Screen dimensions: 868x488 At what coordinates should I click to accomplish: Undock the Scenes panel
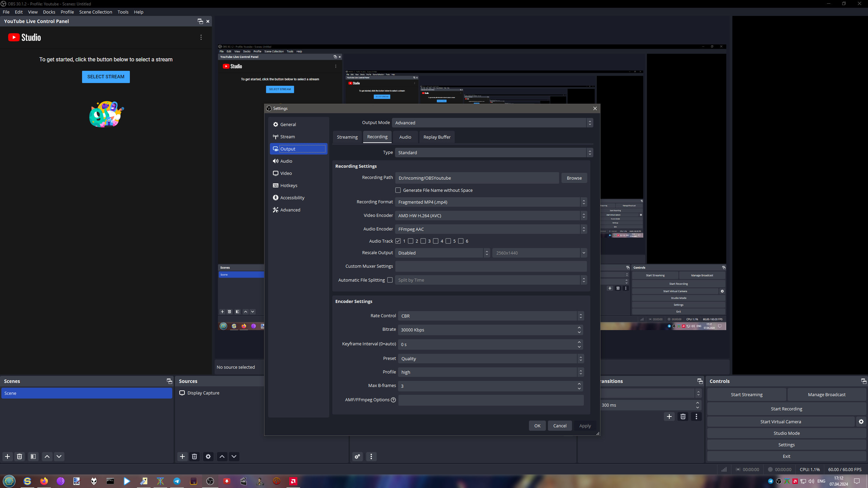169,381
